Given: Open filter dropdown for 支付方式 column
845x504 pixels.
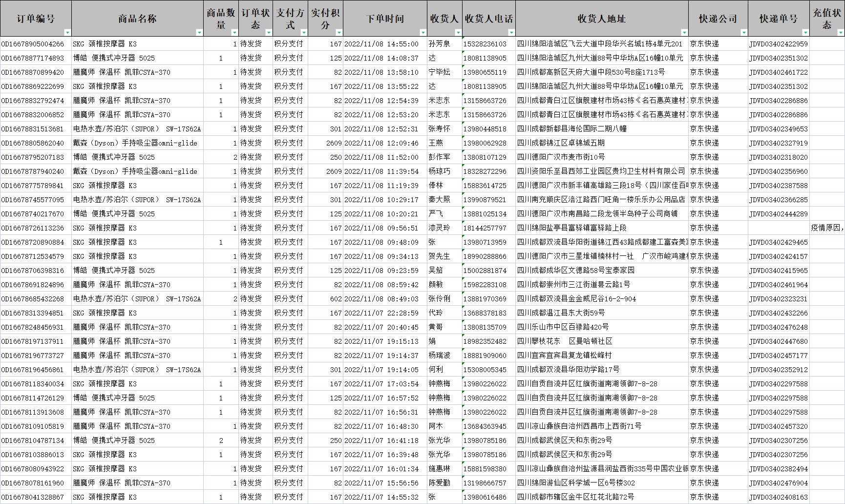Looking at the screenshot, I should point(304,32).
